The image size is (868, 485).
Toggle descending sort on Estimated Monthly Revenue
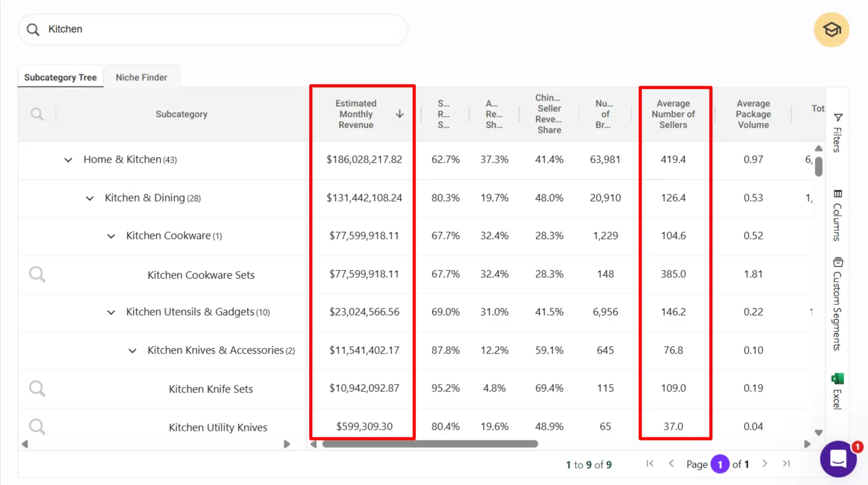point(400,113)
